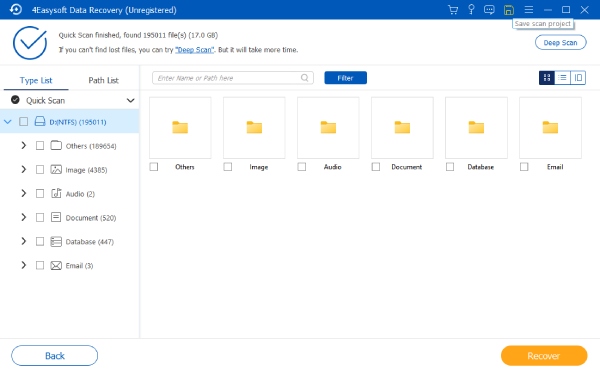Open the feedback chat bubble icon
This screenshot has width=600, height=376.
click(x=489, y=10)
